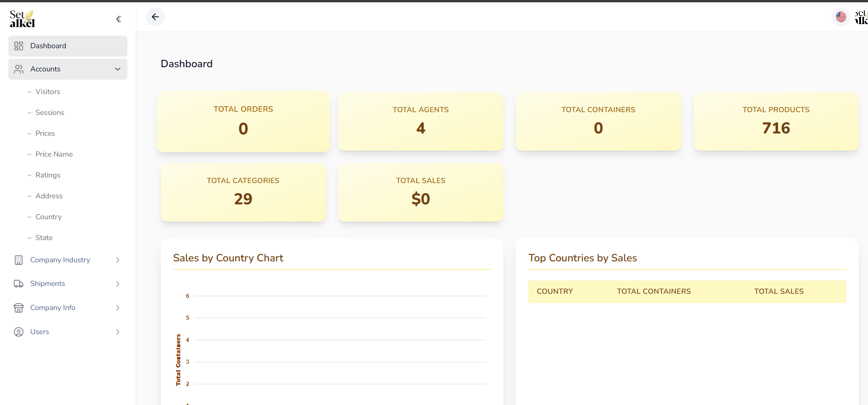Click the Company Info store icon

(19, 308)
